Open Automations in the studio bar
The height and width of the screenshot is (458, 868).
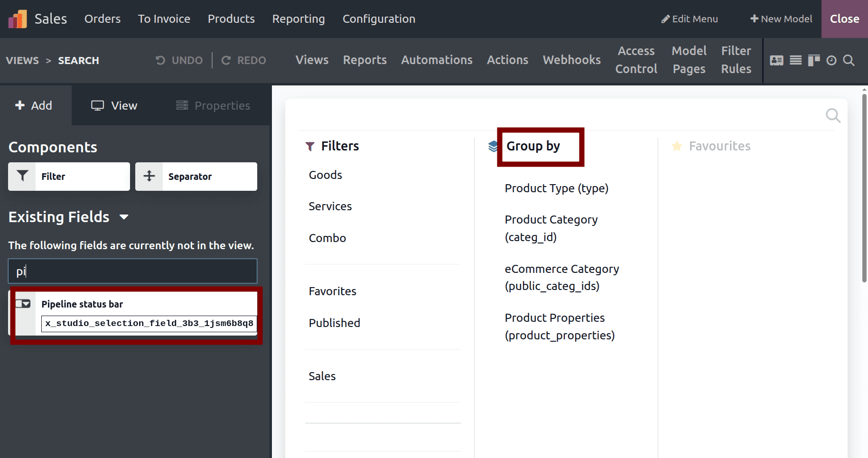coord(437,60)
